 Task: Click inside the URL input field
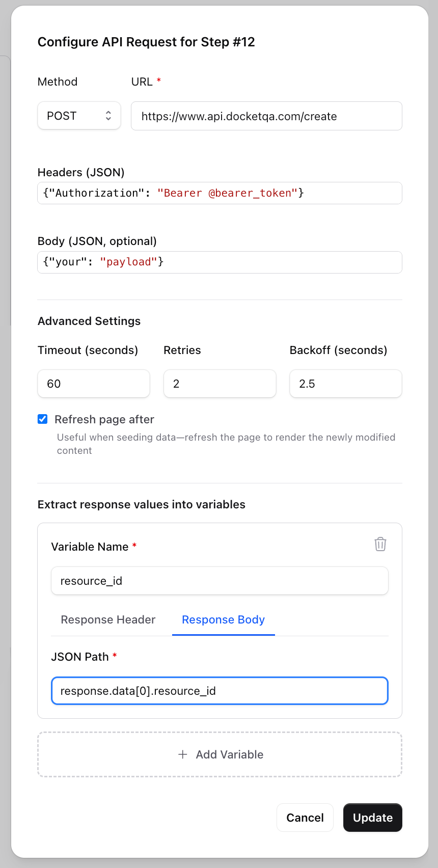[x=266, y=116]
